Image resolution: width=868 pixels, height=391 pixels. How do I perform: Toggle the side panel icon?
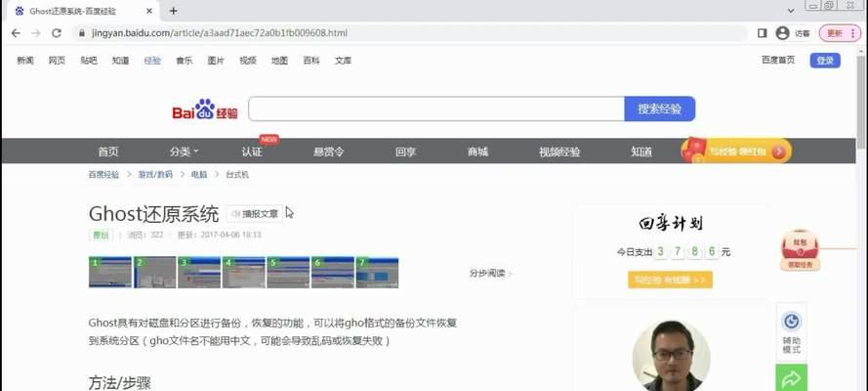click(763, 33)
